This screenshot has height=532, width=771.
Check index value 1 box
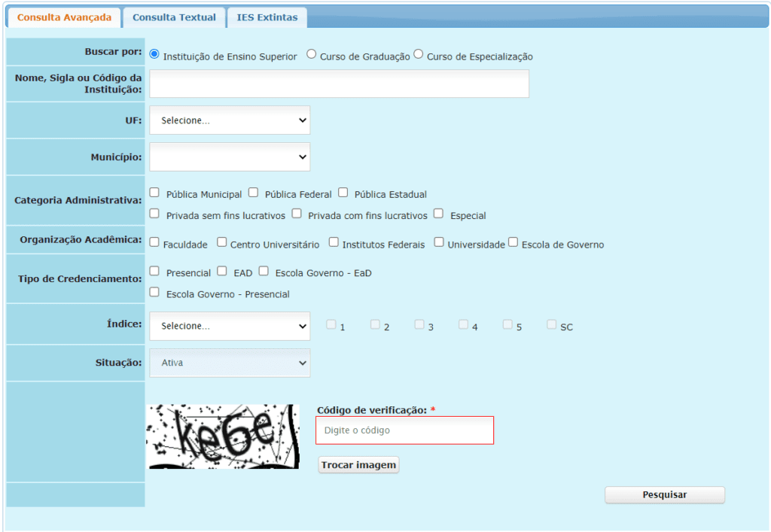tap(331, 325)
